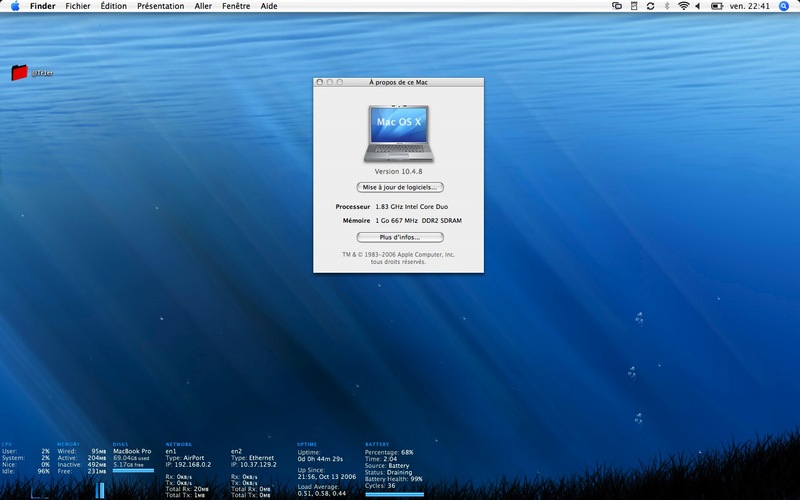Click the 'IP: 192.168.0.2' entry
The height and width of the screenshot is (500, 800).
pos(188,464)
